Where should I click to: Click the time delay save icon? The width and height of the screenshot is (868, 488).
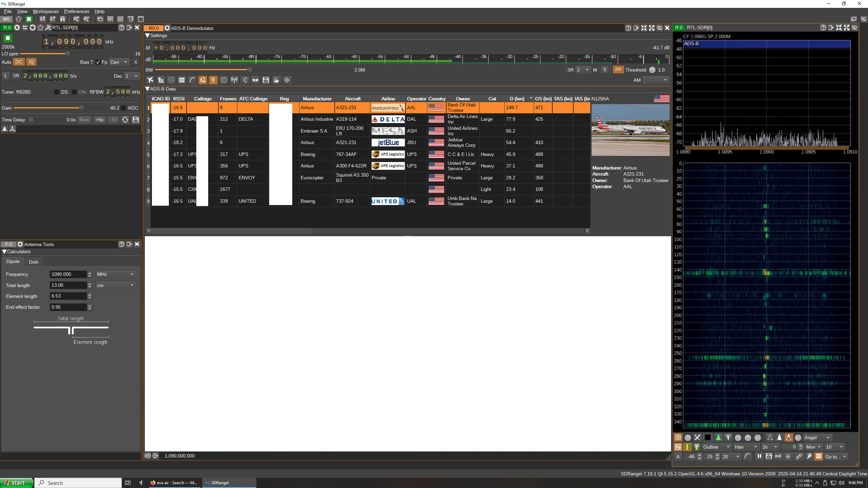[x=136, y=120]
